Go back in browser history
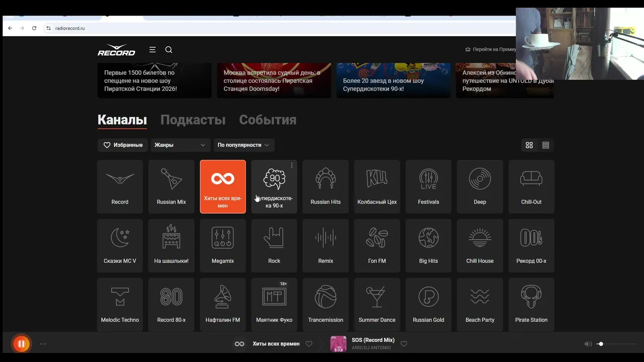The image size is (644, 362). coord(10,28)
